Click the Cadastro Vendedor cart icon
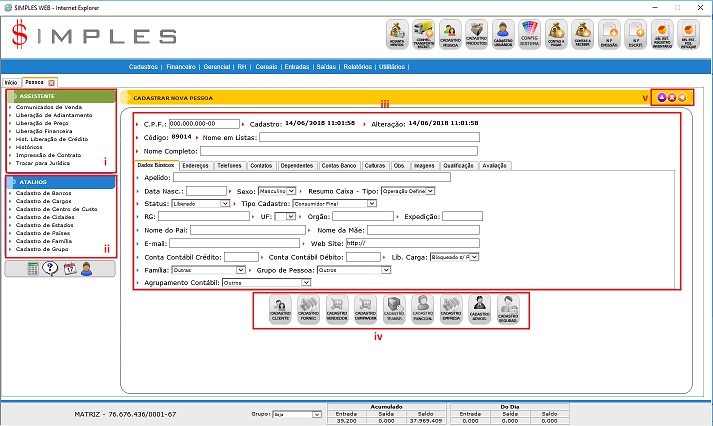The image size is (713, 426). (x=338, y=307)
